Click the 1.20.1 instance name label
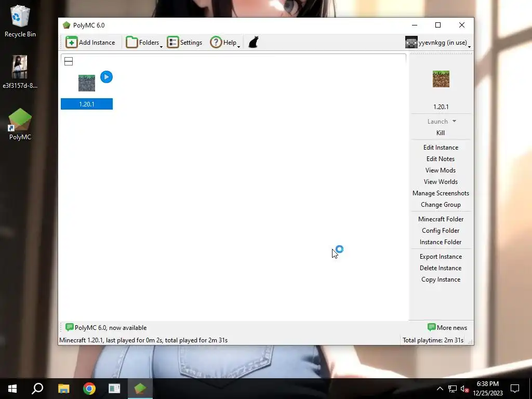Viewport: 532px width, 399px height. 87,104
